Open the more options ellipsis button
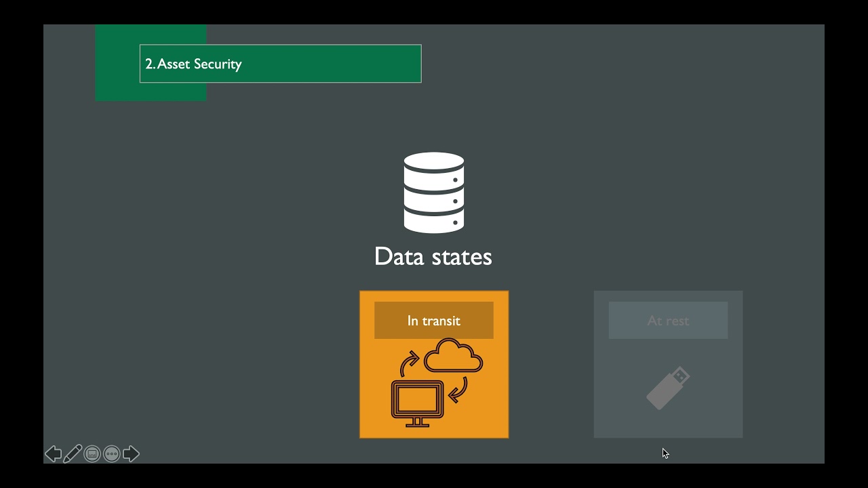The image size is (868, 488). [x=112, y=453]
